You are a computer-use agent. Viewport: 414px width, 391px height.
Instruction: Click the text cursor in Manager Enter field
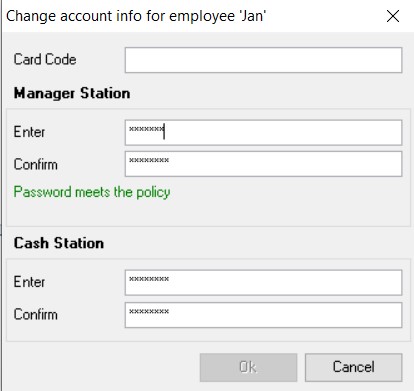(164, 131)
